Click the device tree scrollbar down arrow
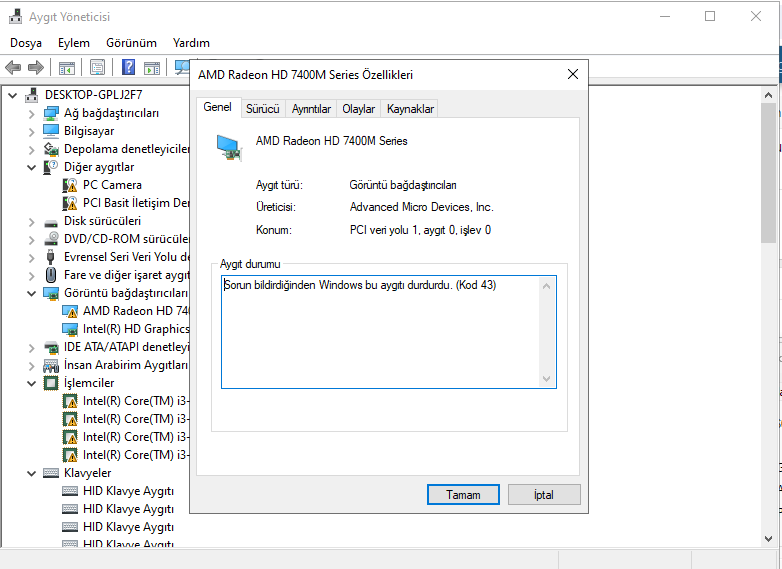The width and height of the screenshot is (782, 569). (x=768, y=539)
